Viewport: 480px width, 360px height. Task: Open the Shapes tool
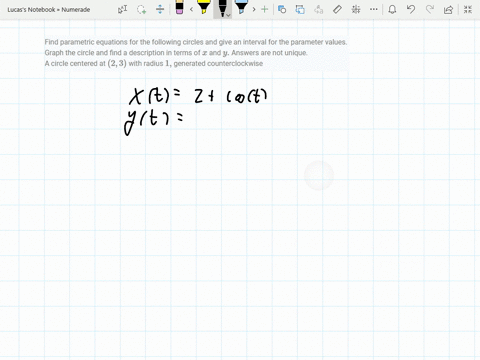[x=282, y=9]
